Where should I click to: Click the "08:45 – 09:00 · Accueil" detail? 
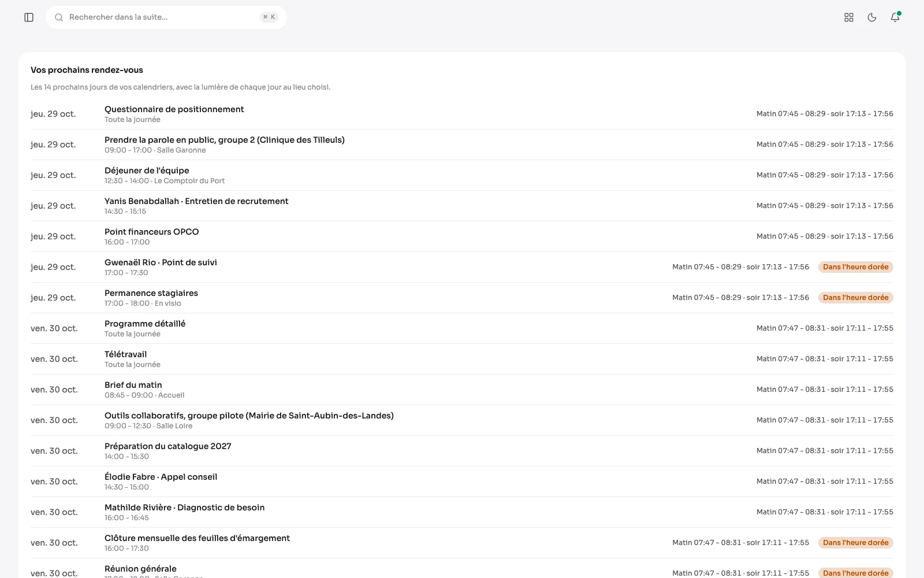point(144,395)
